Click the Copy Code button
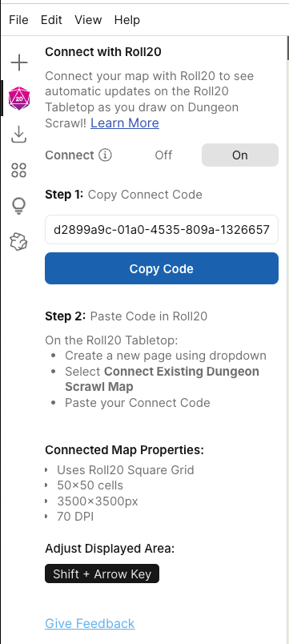The height and width of the screenshot is (644, 289). click(162, 268)
